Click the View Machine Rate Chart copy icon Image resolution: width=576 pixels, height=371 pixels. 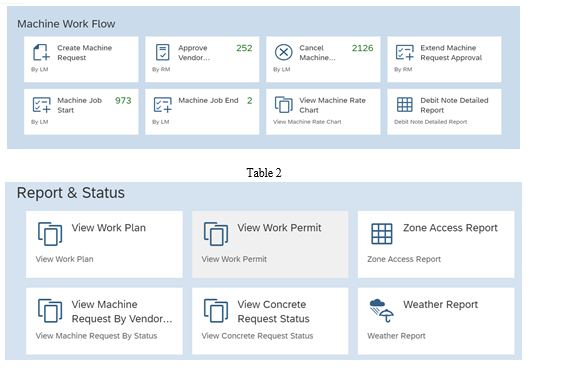click(x=284, y=105)
